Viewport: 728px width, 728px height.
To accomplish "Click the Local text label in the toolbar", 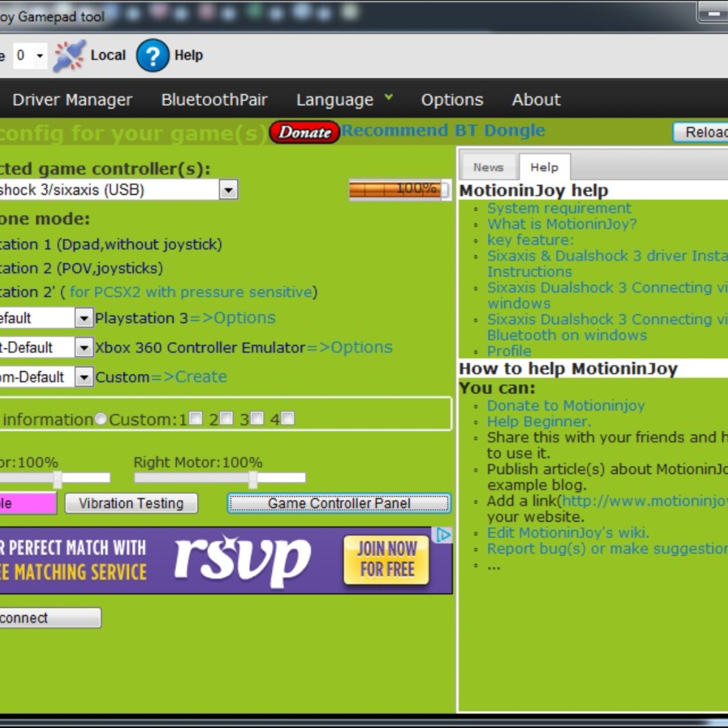I will pos(108,55).
